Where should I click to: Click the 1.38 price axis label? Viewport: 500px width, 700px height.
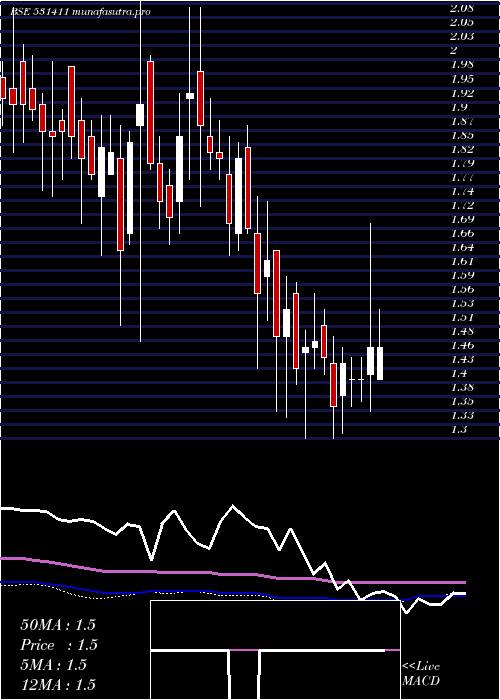click(462, 387)
